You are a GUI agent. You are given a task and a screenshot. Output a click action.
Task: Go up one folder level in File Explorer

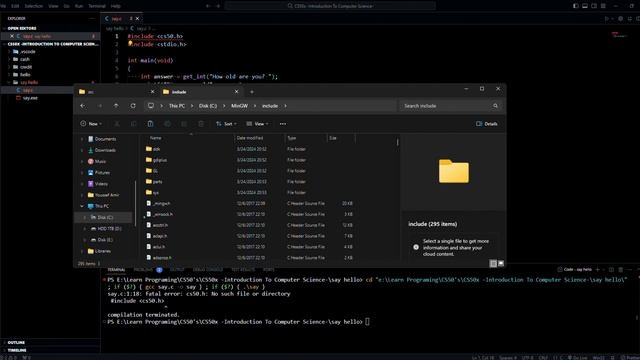pos(116,106)
